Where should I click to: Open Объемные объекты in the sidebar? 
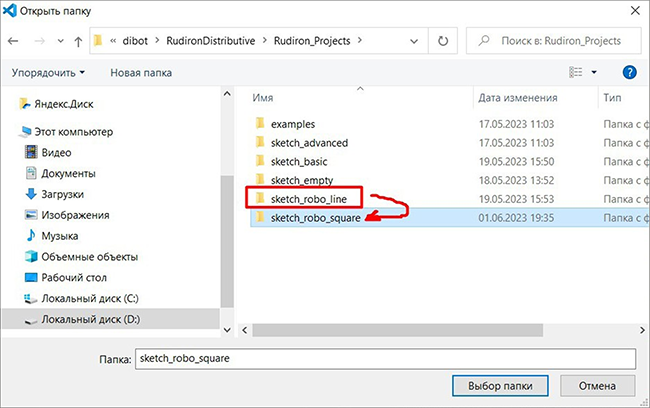click(x=89, y=257)
